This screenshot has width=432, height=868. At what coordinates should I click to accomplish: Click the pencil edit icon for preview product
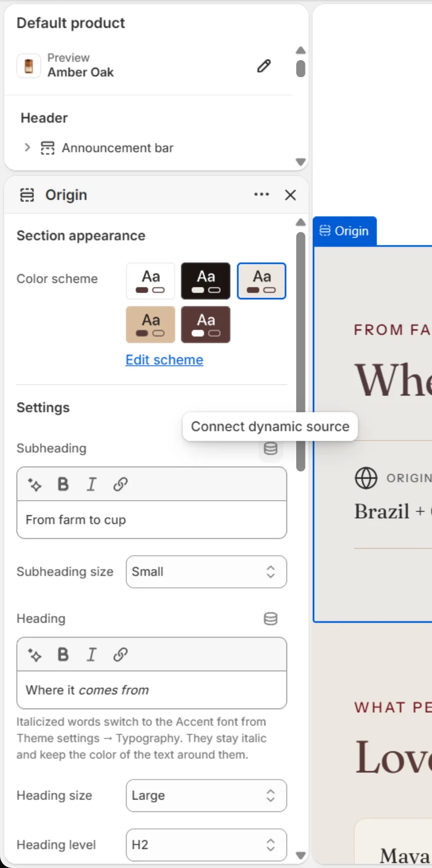click(x=264, y=66)
